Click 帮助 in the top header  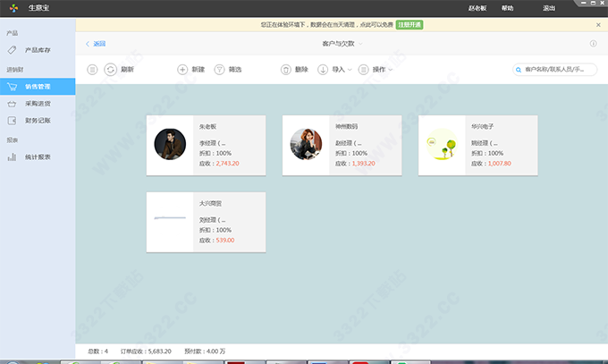point(507,8)
